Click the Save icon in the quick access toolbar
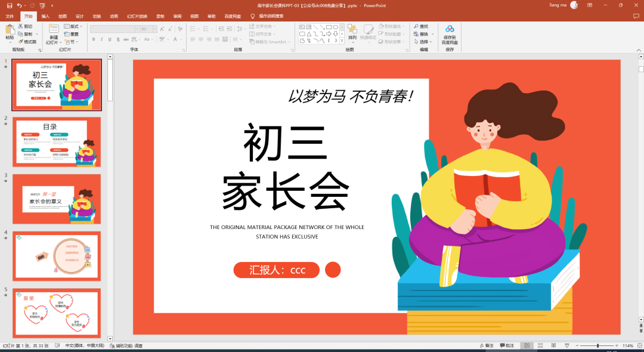644x352 pixels. pyautogui.click(x=10, y=6)
